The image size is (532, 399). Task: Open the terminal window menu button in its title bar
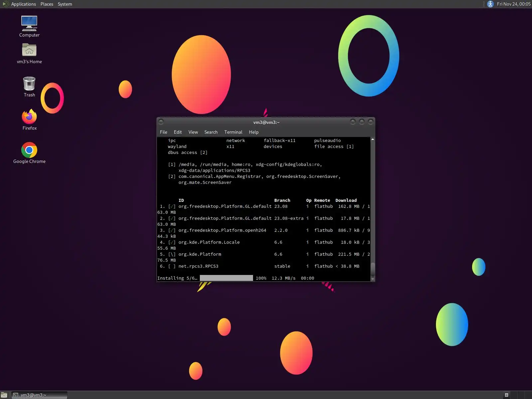[x=161, y=122]
